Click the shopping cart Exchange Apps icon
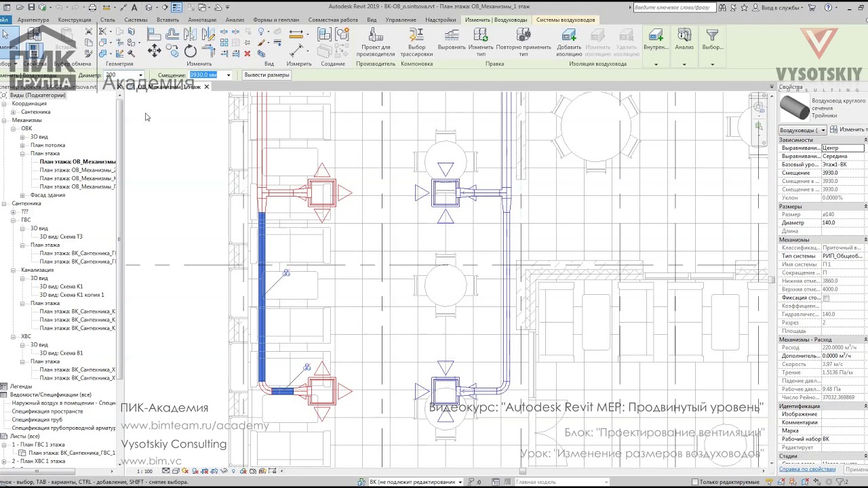Image resolution: width=868 pixels, height=488 pixels. point(812,7)
